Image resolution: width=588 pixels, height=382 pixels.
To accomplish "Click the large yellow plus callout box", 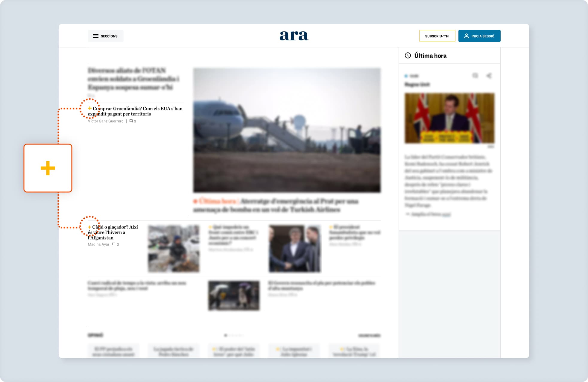I will (x=48, y=168).
